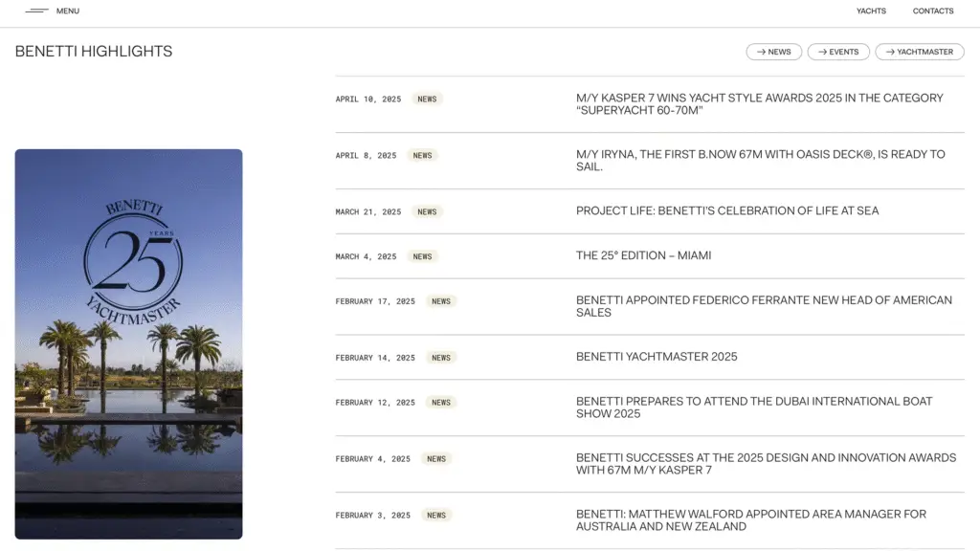Click NEWS tag on February 17, 2025 row
This screenshot has width=980, height=551.
(441, 301)
